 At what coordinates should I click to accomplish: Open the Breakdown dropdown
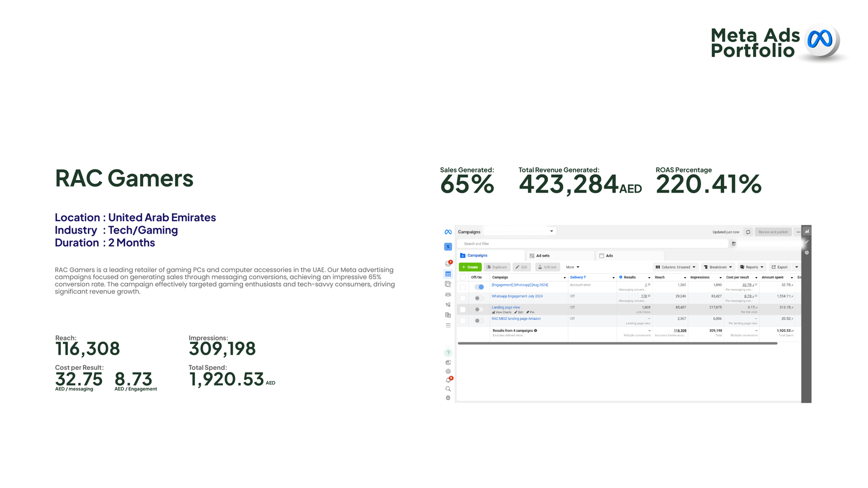tap(718, 267)
